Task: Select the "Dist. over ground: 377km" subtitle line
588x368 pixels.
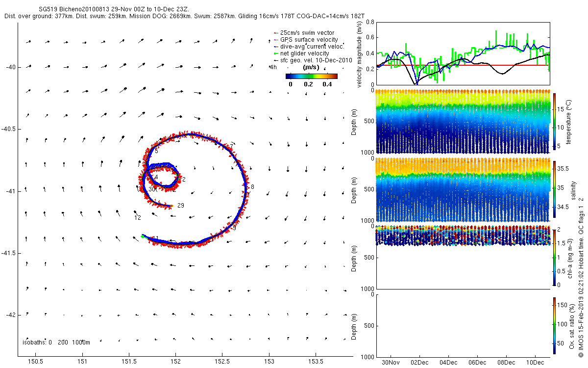Action: [185, 16]
